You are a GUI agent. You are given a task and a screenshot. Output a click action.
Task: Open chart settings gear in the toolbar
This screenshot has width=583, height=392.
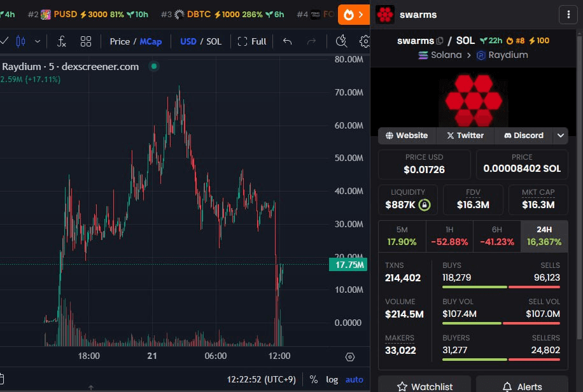(365, 41)
